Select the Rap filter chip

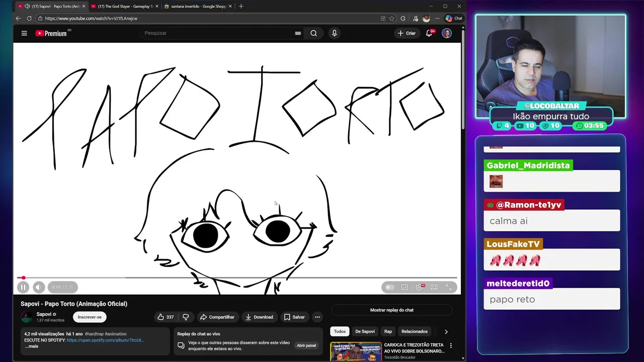coord(388,332)
